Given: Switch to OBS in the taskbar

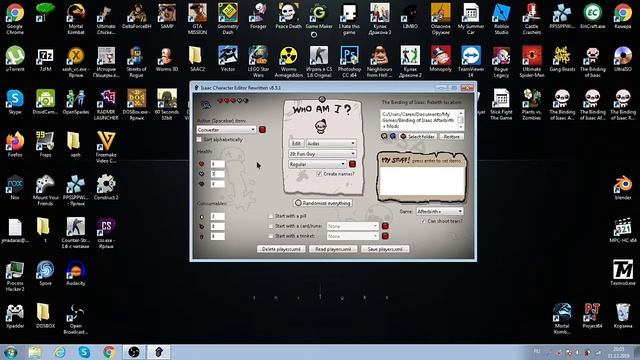Looking at the screenshot, I should click(x=134, y=352).
